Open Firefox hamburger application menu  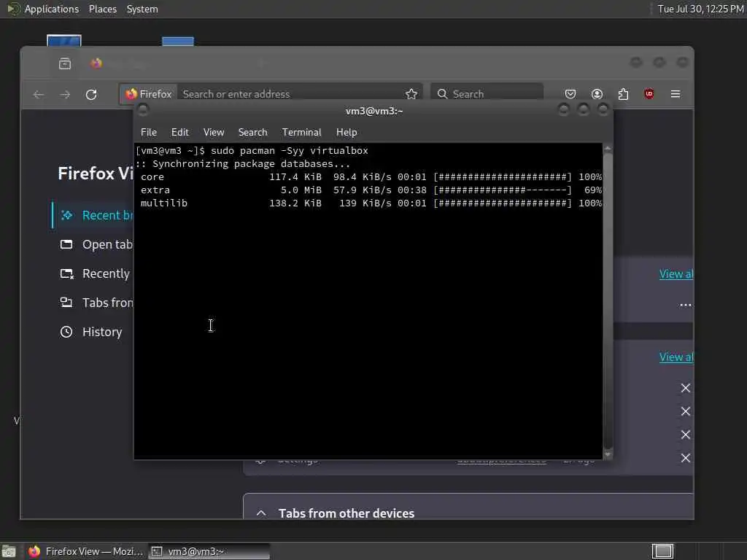(x=676, y=94)
